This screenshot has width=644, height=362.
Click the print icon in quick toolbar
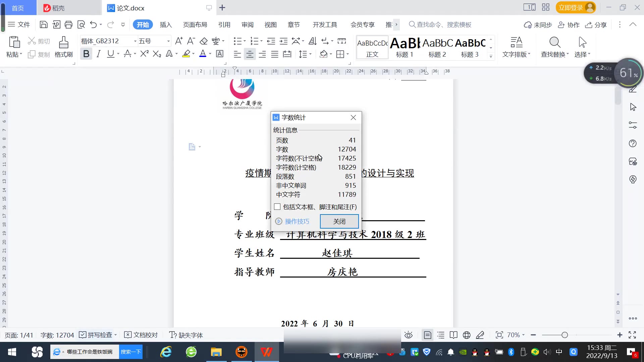click(x=68, y=24)
